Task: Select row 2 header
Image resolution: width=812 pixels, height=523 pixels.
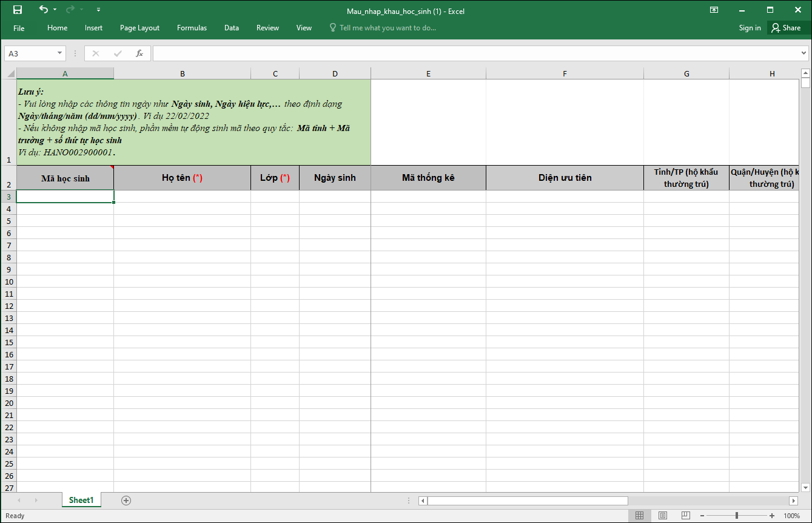Action: point(8,178)
